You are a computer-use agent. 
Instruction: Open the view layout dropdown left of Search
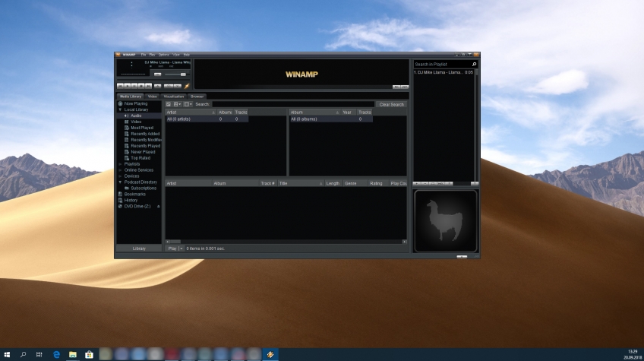click(x=178, y=104)
